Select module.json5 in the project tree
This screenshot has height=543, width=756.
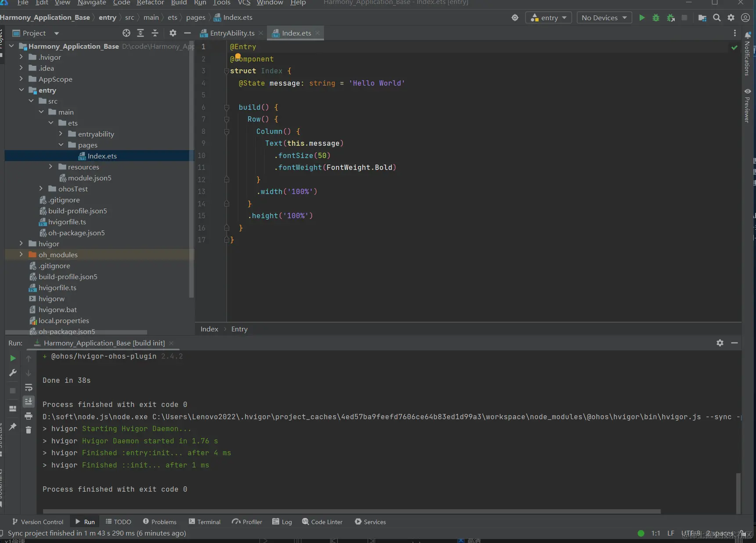point(90,178)
